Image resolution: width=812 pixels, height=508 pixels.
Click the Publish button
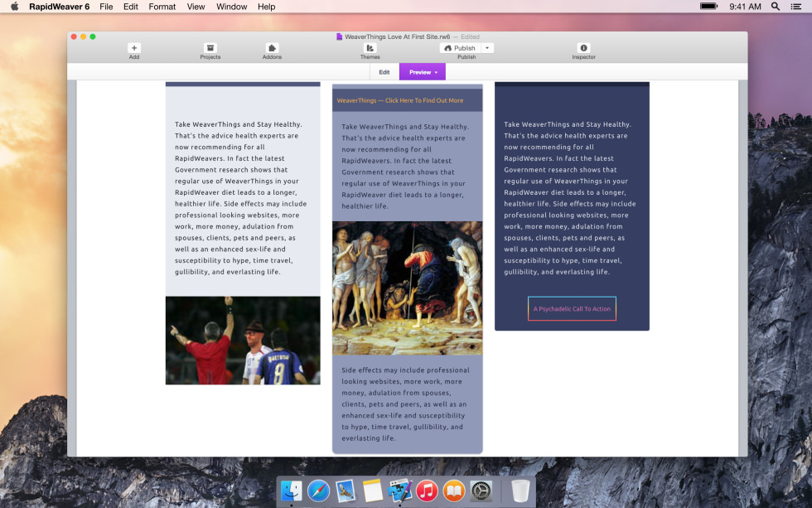[460, 48]
